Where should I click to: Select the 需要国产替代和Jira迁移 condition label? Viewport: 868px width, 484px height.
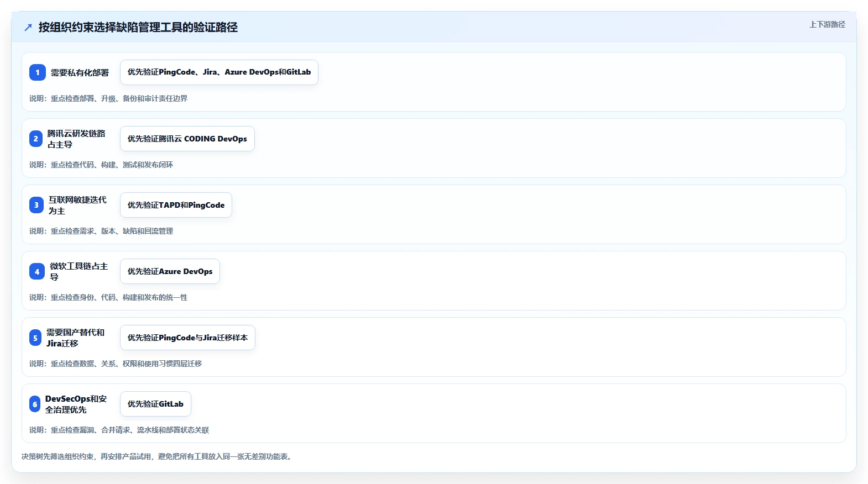point(75,338)
